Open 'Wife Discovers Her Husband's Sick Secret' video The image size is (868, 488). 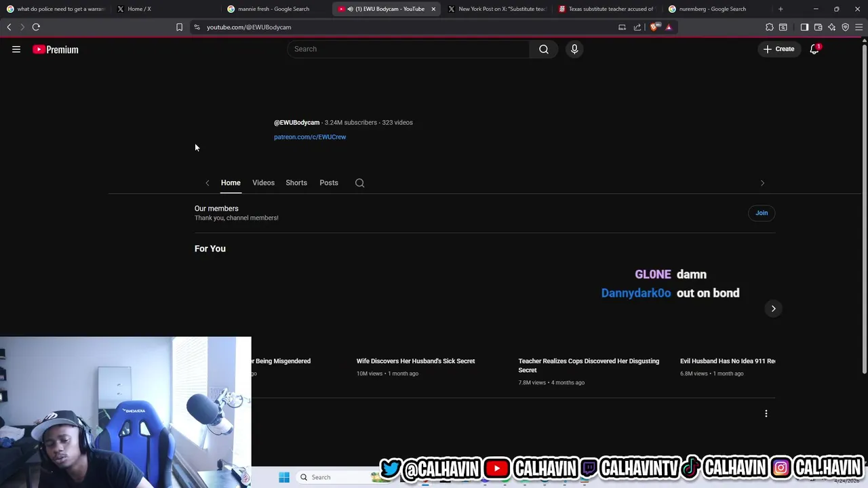pos(416,361)
